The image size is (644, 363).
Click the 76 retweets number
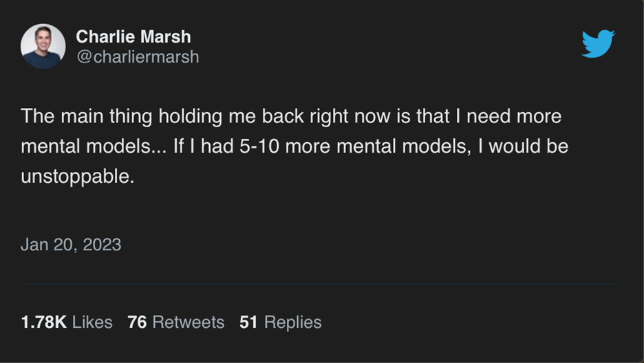point(137,322)
